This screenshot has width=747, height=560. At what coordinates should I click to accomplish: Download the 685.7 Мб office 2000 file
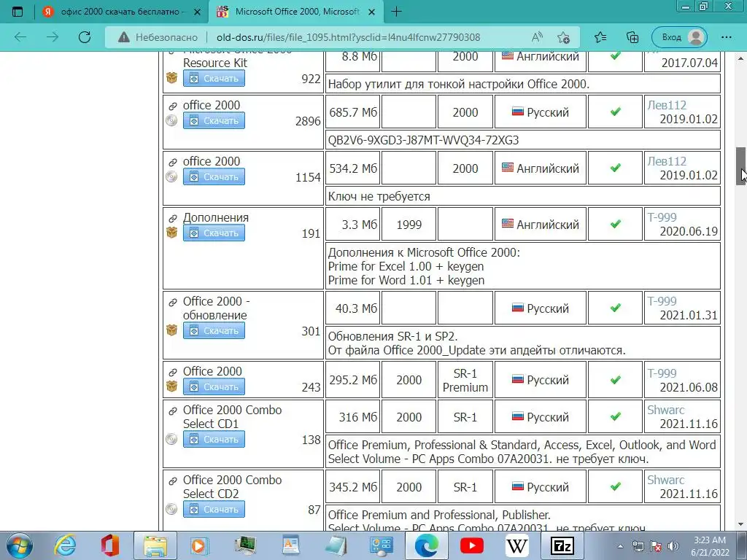[214, 120]
